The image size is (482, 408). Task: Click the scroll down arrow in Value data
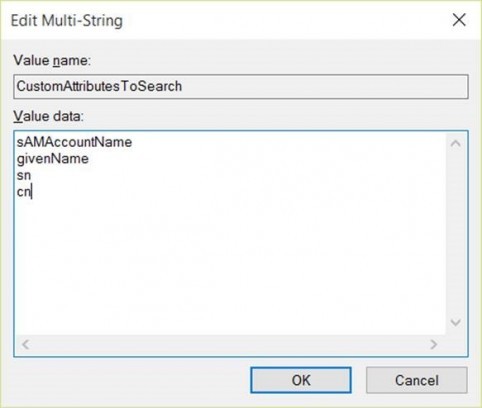(455, 322)
